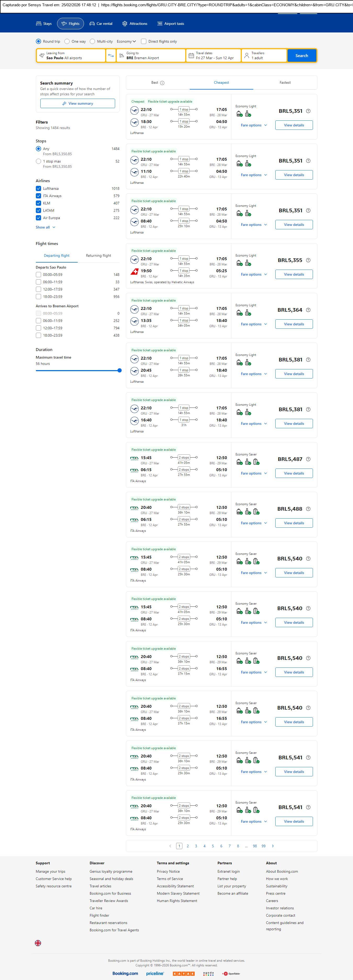
Task: Switch to the Returning flight tab
Action: click(98, 256)
